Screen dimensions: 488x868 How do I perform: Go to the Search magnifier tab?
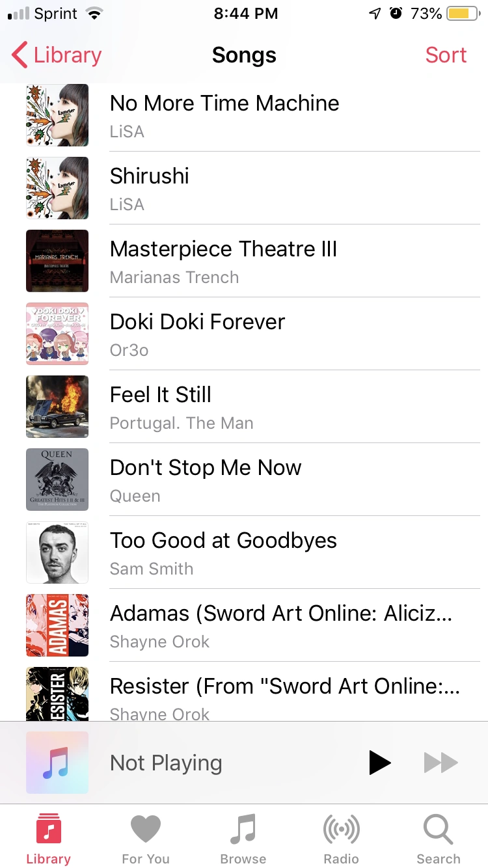pos(438,838)
